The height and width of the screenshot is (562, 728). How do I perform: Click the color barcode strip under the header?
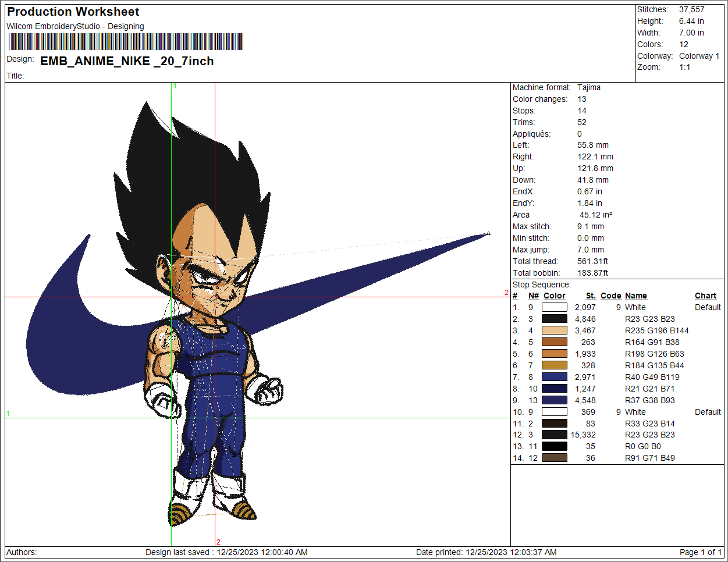(126, 42)
